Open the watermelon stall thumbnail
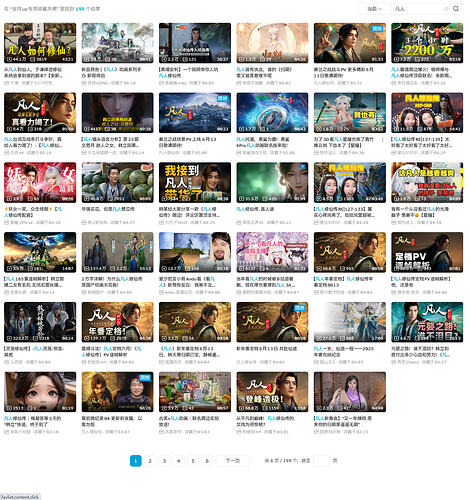Viewport: 470px width, 500px height. point(118,182)
